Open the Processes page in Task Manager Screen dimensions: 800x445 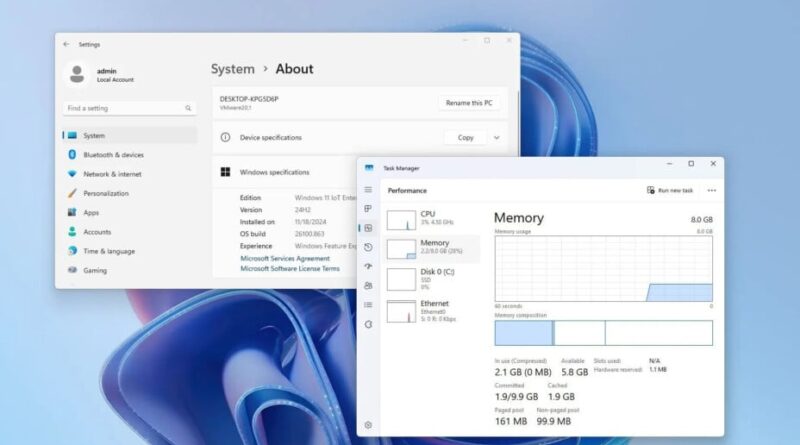pyautogui.click(x=368, y=209)
